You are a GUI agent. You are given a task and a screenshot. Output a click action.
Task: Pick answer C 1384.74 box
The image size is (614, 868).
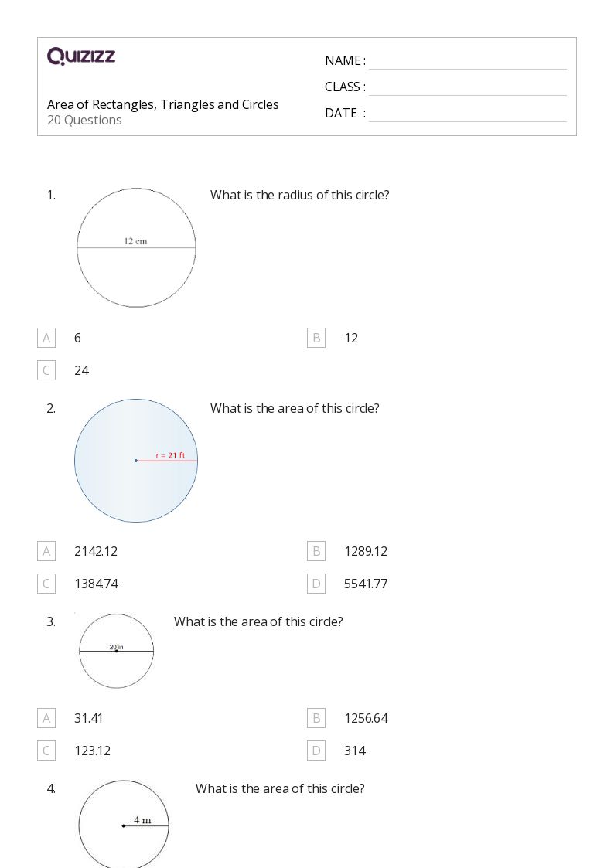tap(46, 584)
